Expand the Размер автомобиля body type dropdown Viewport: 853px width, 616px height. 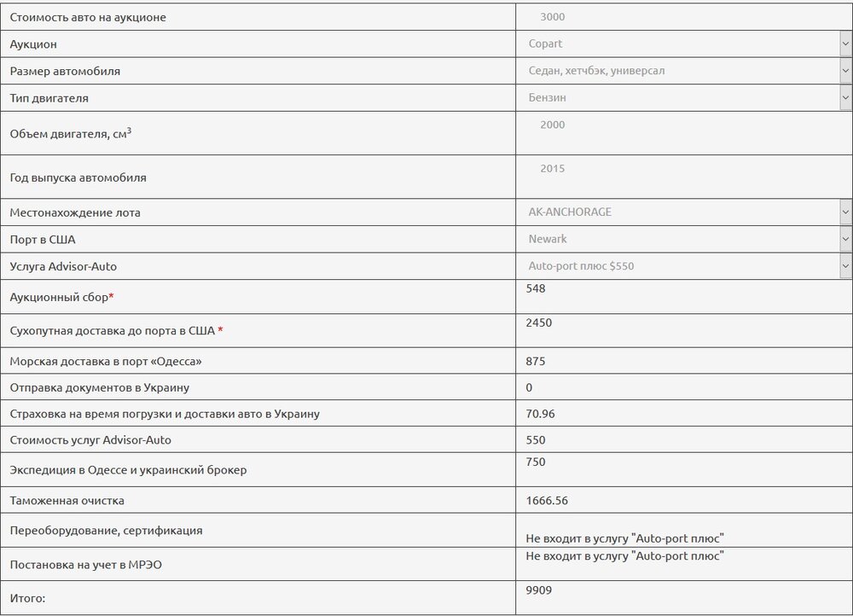[x=683, y=71]
